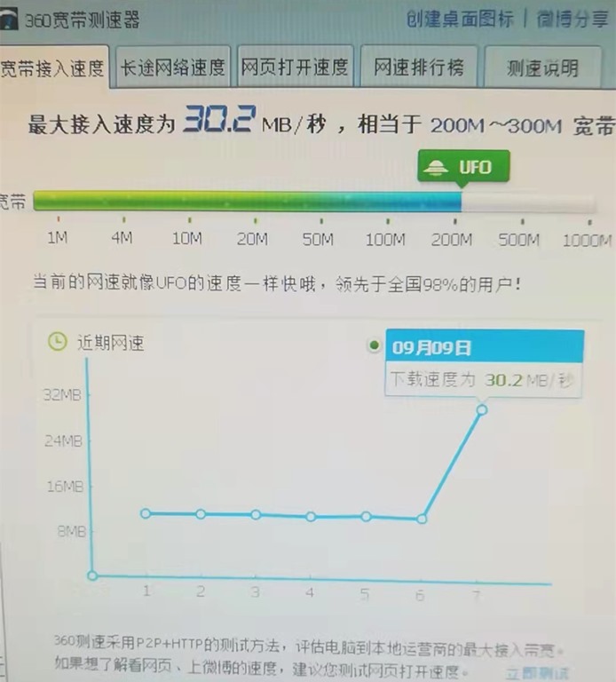
Task: Select chart data point above number 6
Action: coord(422,519)
